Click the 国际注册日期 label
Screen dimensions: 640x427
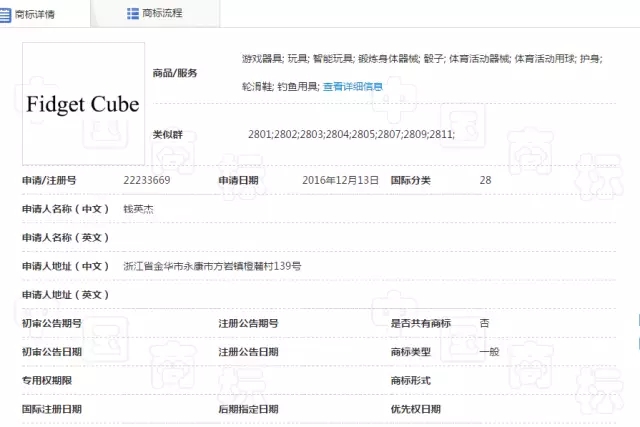(x=52, y=409)
